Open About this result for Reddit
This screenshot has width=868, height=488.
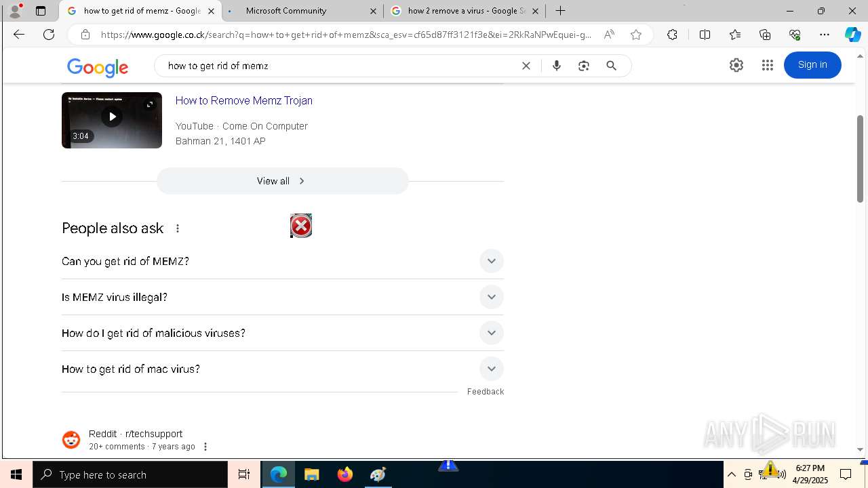click(205, 447)
